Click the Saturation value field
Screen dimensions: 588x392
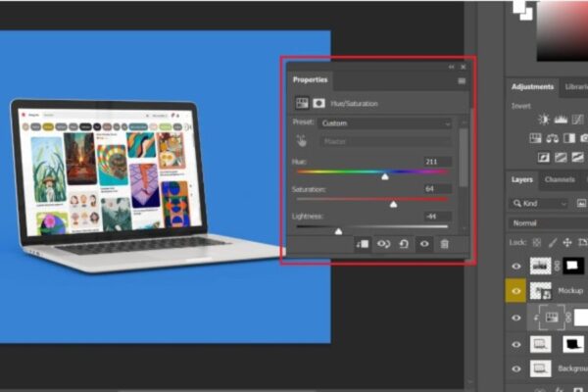[437, 188]
